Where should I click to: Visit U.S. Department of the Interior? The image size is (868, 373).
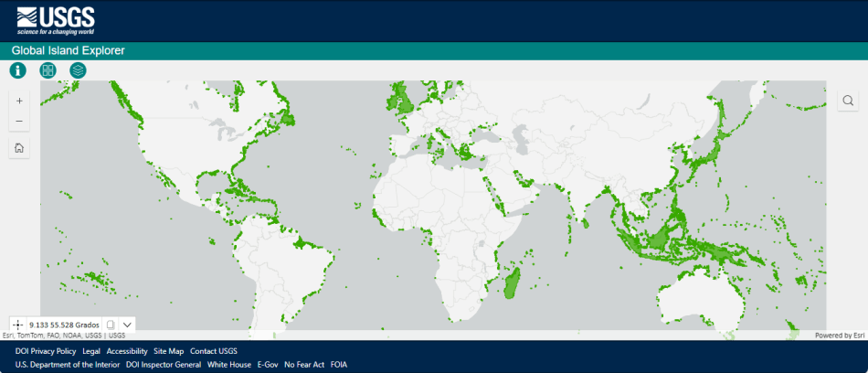67,365
